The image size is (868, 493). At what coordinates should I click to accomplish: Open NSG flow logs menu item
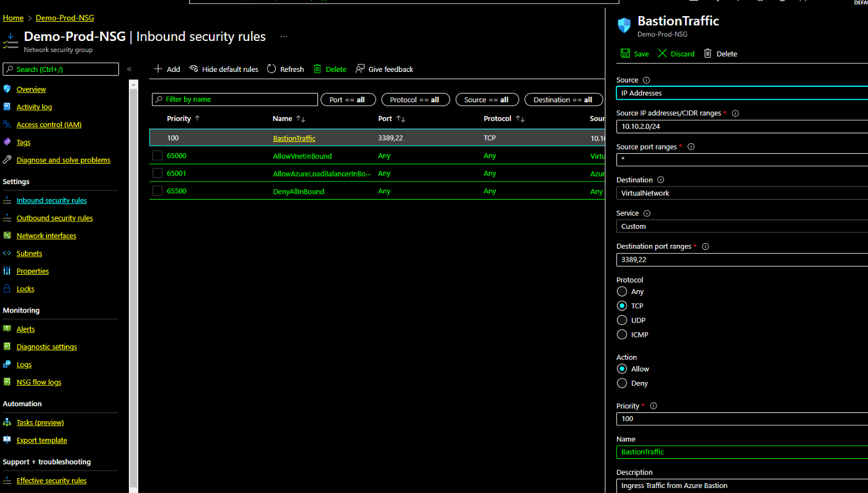tap(39, 382)
